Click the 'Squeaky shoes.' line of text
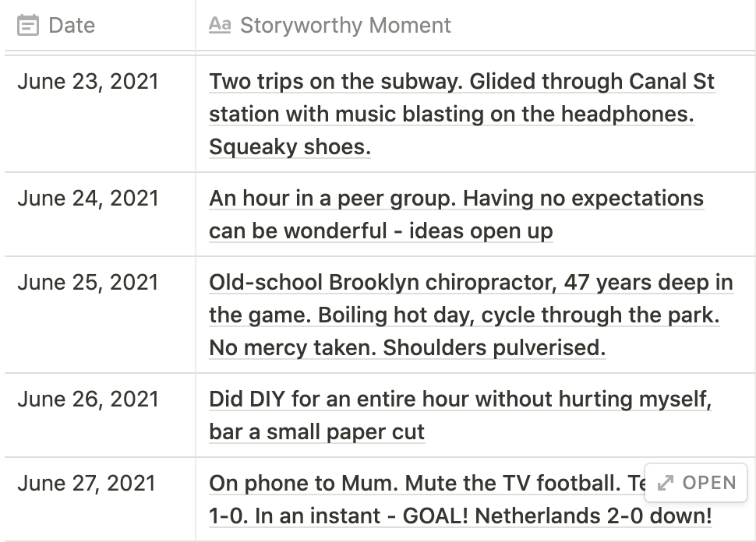 point(290,147)
